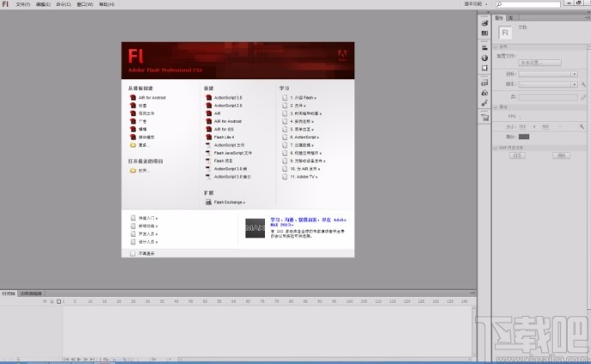
Task: Switch to the 动画编辑器 tab
Action: pos(31,293)
